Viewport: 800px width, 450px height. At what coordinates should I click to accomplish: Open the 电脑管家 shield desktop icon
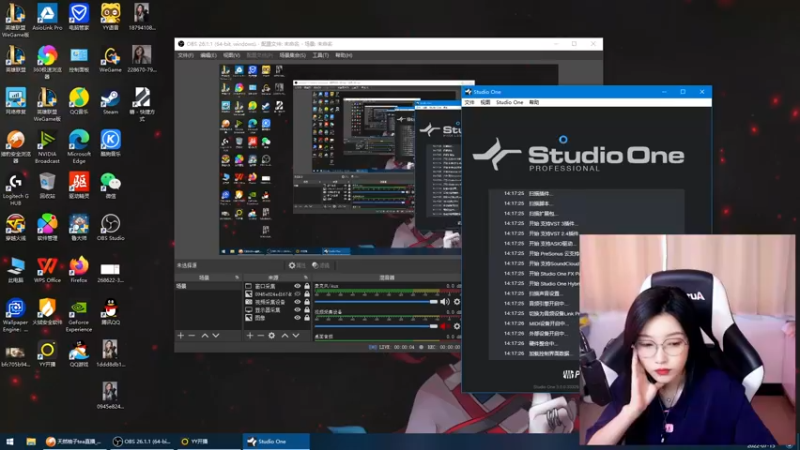[79, 17]
